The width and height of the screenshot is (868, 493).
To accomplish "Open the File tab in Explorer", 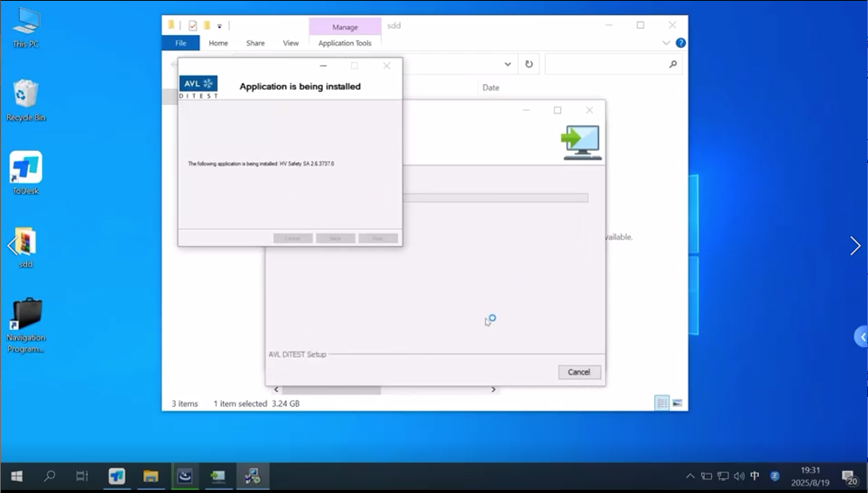I will [x=181, y=43].
